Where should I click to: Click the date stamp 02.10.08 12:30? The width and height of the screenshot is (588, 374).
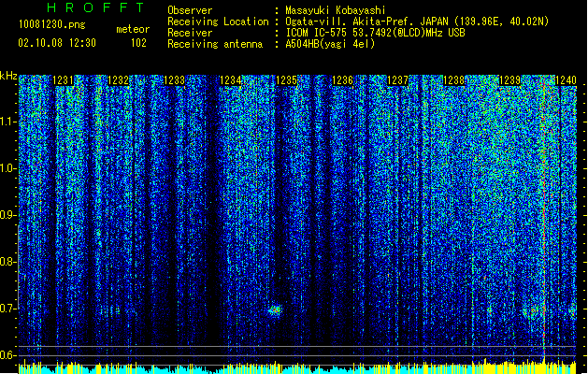tap(57, 43)
